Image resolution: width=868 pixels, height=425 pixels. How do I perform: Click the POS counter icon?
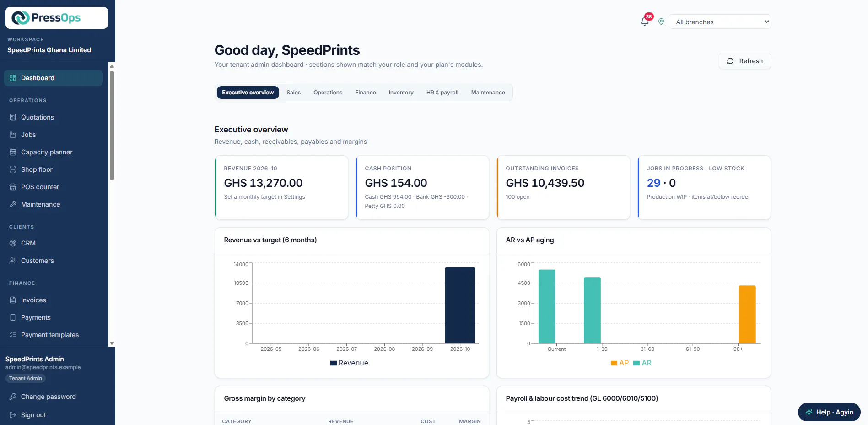13,187
